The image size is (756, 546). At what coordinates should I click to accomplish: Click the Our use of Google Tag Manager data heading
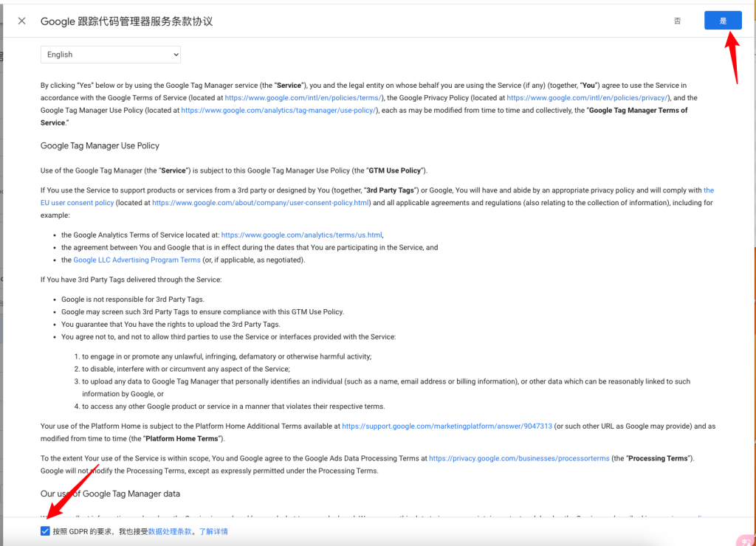point(111,494)
